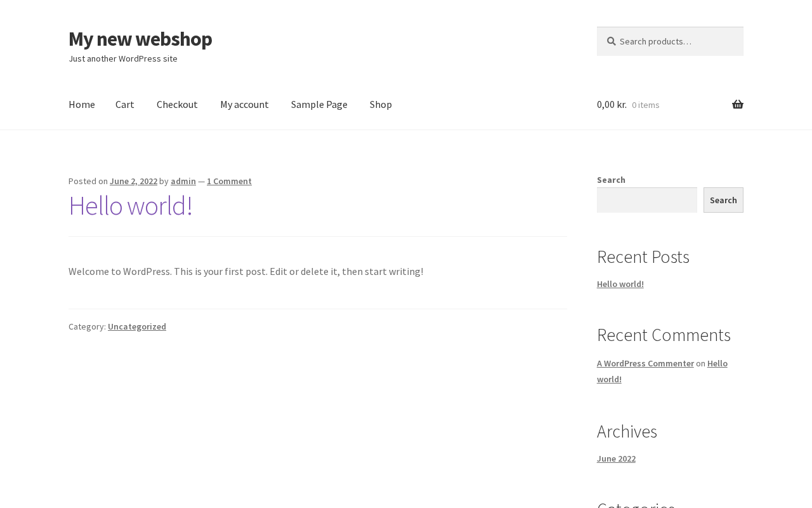Open Hello world! under Recent Posts
The height and width of the screenshot is (508, 812).
coord(620,284)
